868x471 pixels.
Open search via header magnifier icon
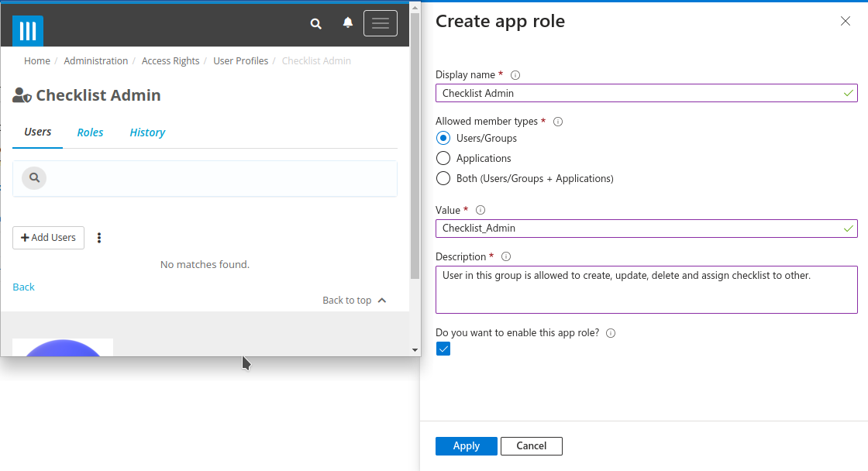click(x=316, y=24)
